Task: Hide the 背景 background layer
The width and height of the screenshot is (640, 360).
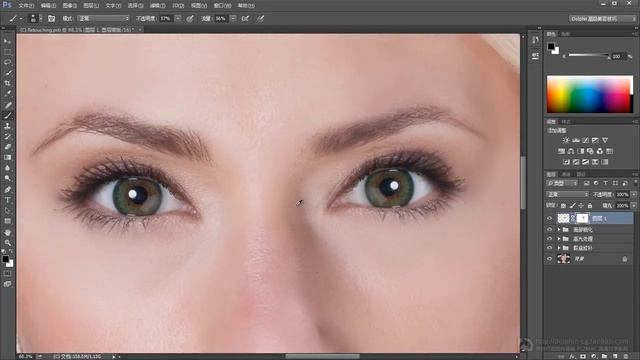Action: 549,259
